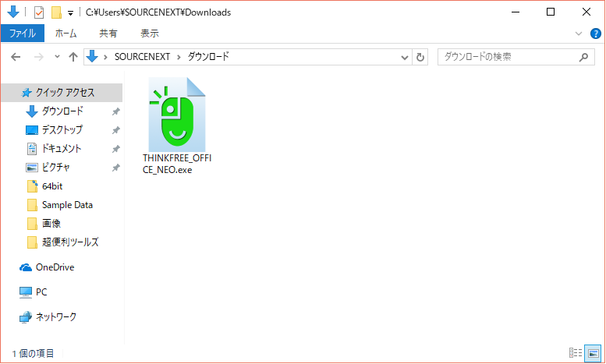The image size is (606, 364).
Task: Click the THINKFREE_OFFICE_NEO.exe file name text
Action: (177, 164)
